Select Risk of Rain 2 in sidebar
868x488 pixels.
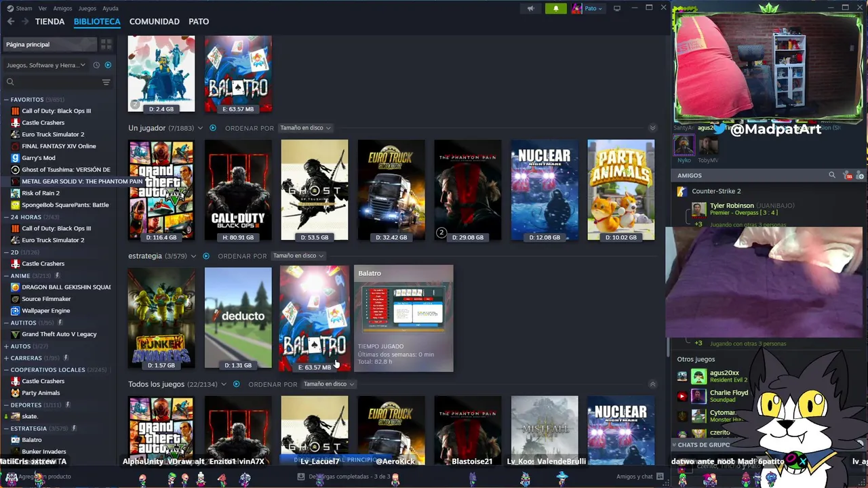40,193
